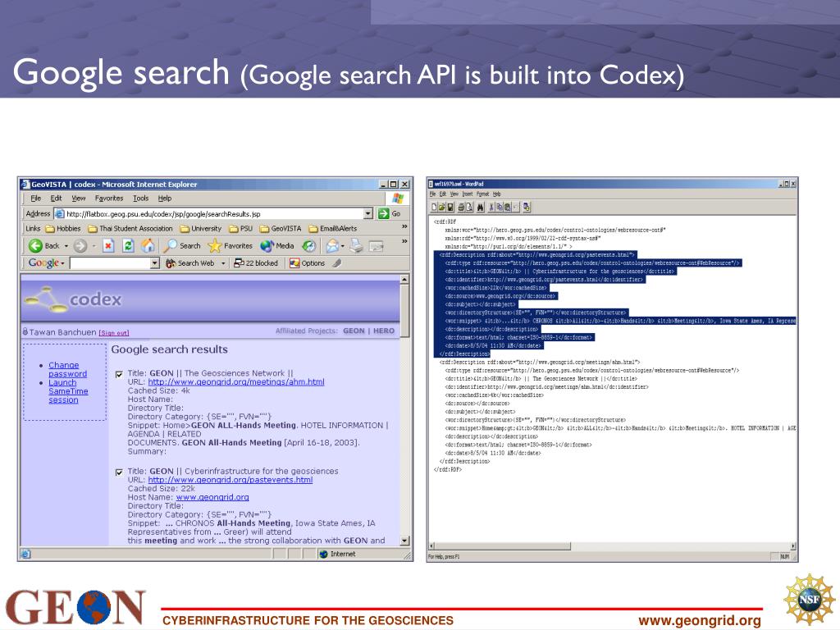Expand the IE address bar dropdown
Image resolution: width=840 pixels, height=630 pixels.
coord(368,214)
